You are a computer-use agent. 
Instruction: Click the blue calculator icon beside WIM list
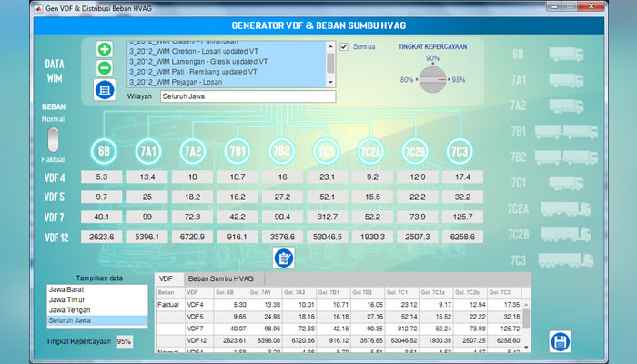(x=105, y=89)
